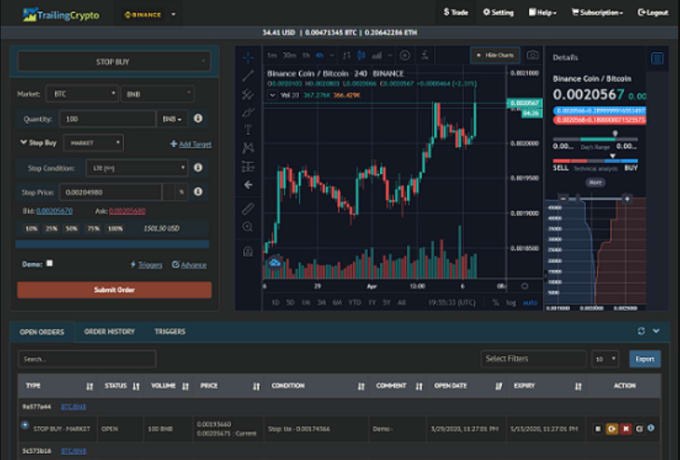Change quantity unit BNB dropdown
Image resolution: width=680 pixels, height=460 pixels.
(172, 119)
